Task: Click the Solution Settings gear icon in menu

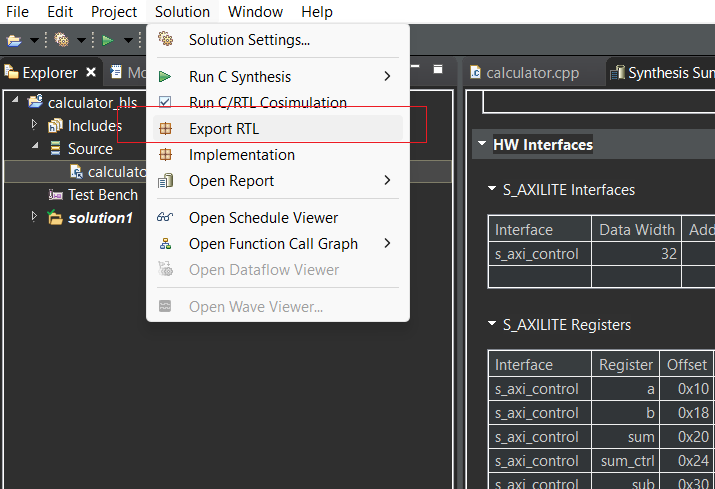Action: (165, 39)
